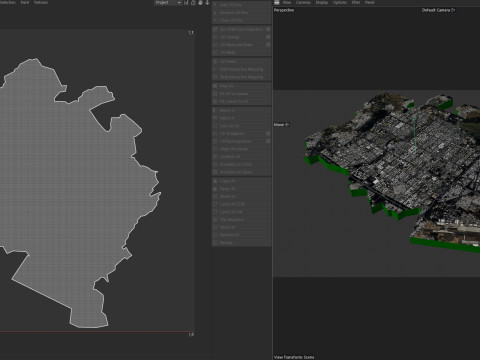
Task: Apply the UV Mirror command
Action: [239, 37]
